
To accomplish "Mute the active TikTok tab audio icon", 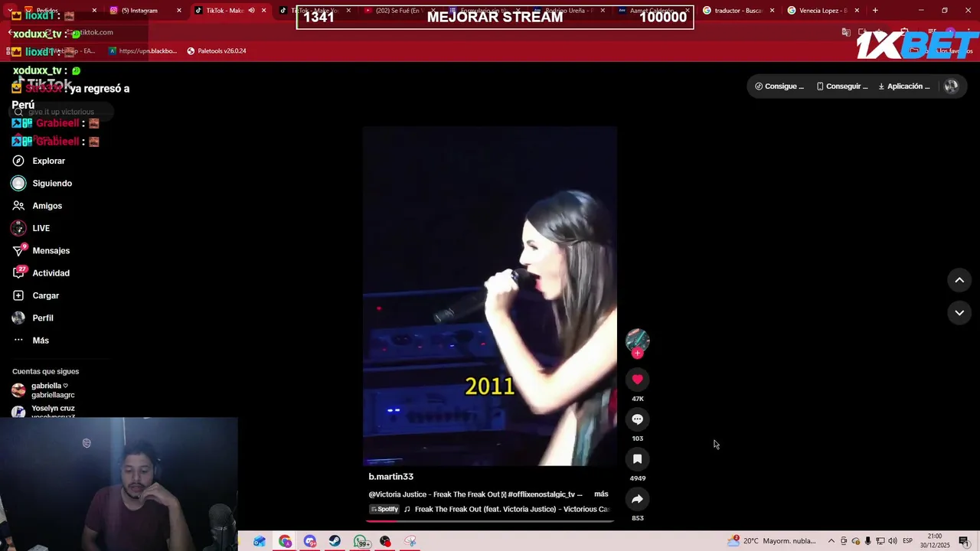I will tap(251, 11).
